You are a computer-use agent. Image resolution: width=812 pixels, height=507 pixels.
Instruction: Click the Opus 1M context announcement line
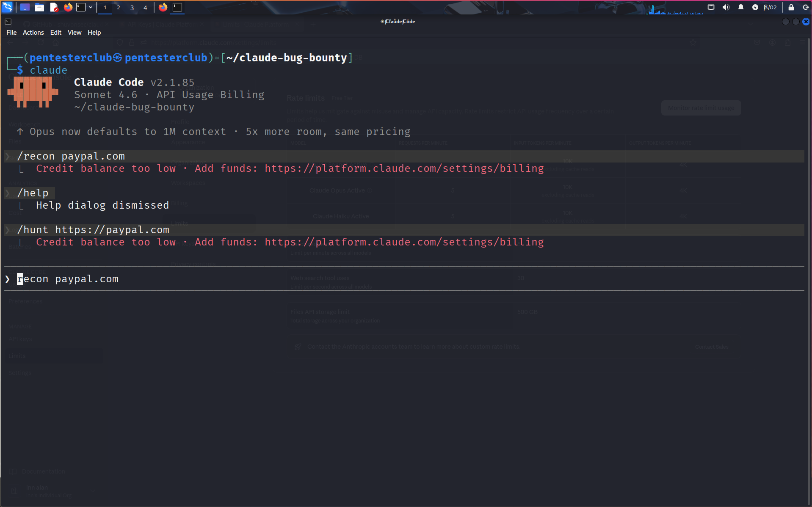(214, 132)
